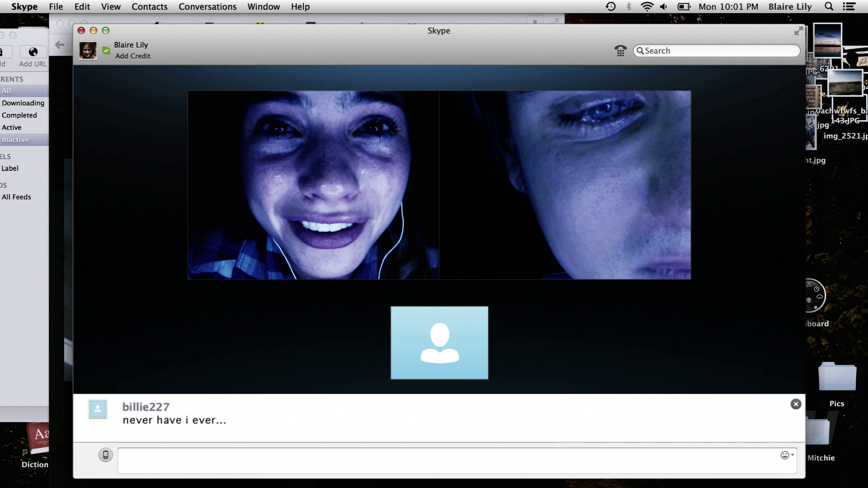Click the Skype Search field
Viewport: 868px width, 488px height.
click(x=717, y=51)
